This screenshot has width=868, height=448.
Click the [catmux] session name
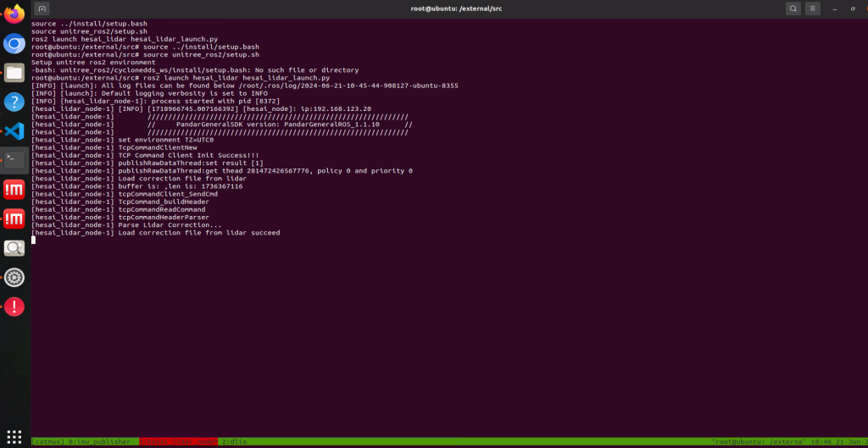coord(48,441)
